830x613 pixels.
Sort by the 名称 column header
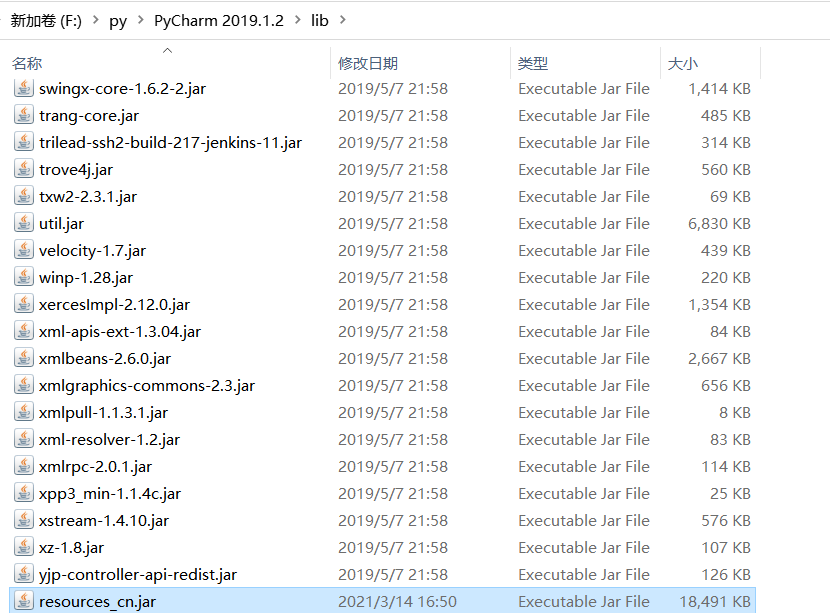coord(27,64)
